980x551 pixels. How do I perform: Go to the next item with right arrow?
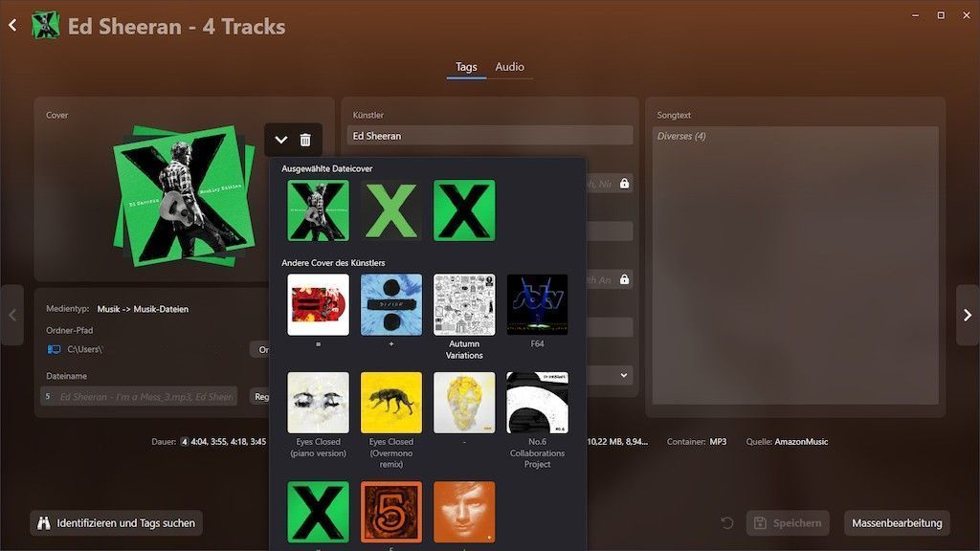(x=967, y=315)
